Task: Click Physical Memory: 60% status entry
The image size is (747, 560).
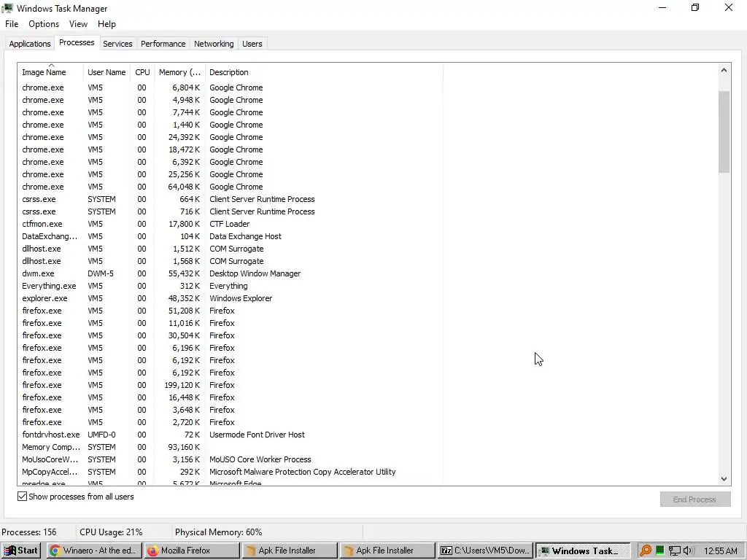Action: [x=218, y=532]
